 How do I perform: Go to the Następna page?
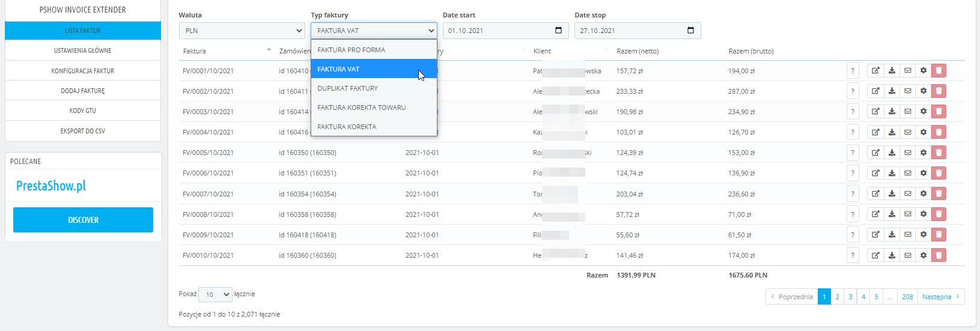[x=941, y=297]
